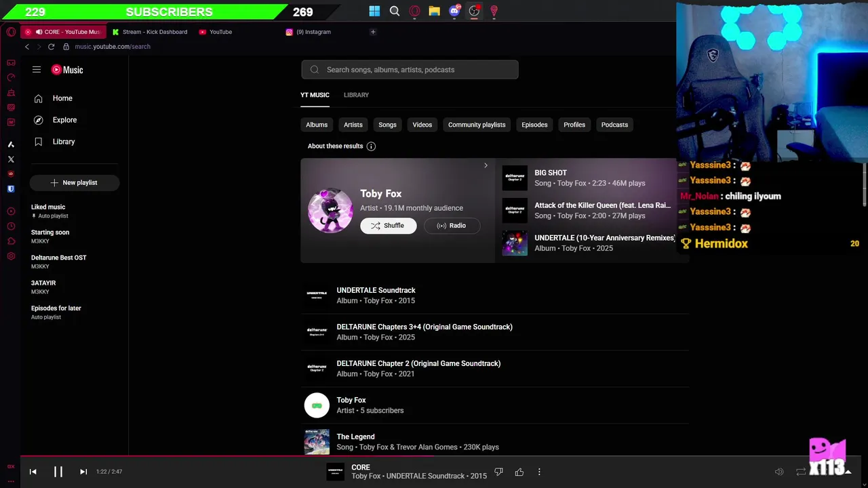Start Toby Fox Radio

[452, 226]
